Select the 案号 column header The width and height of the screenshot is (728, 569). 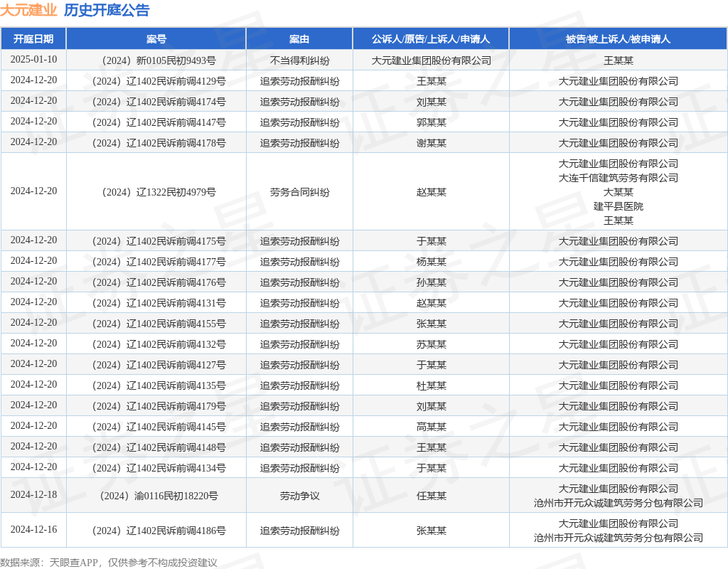click(156, 39)
